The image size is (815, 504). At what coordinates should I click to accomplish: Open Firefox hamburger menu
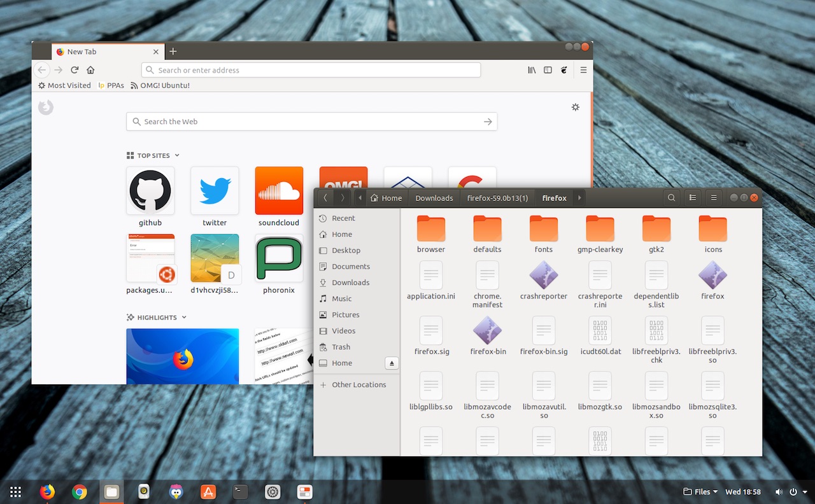click(x=583, y=70)
